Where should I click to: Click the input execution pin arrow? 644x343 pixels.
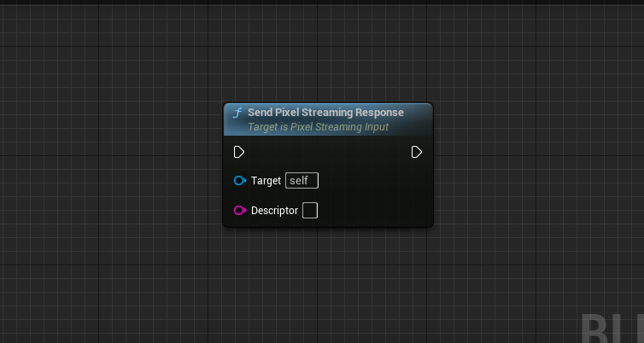(239, 152)
